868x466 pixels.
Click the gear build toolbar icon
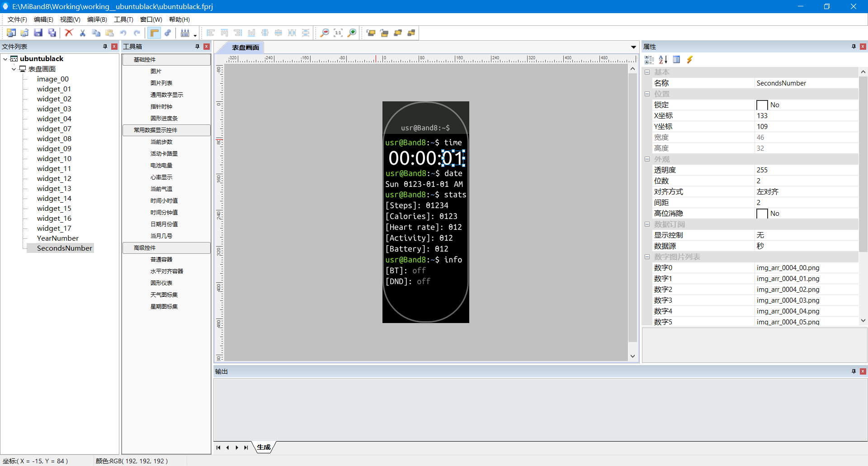coord(168,33)
